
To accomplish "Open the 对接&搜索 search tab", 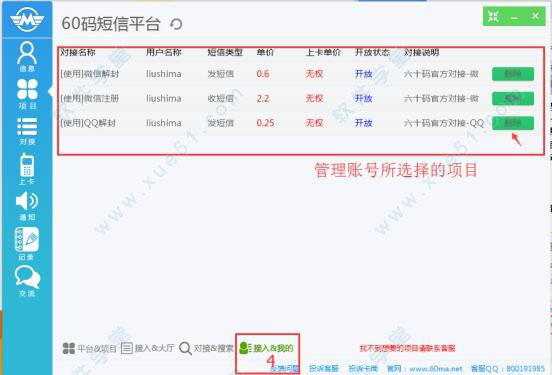I will 206,348.
